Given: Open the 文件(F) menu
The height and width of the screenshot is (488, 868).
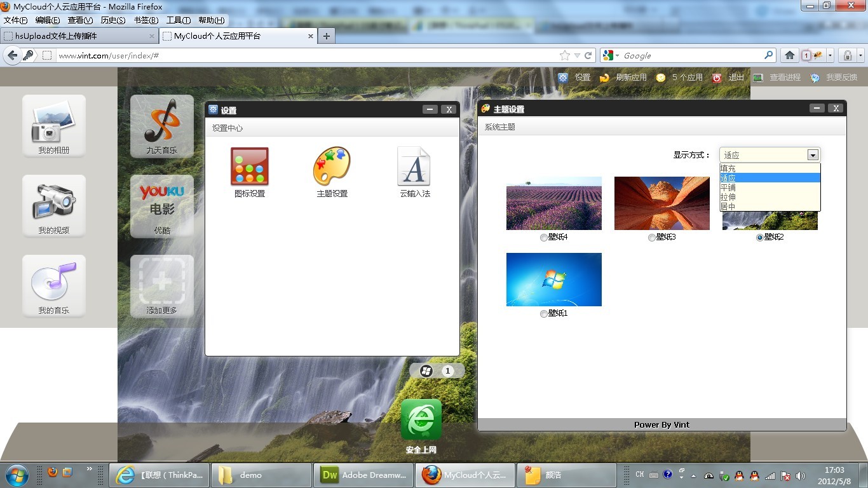Looking at the screenshot, I should coord(16,20).
